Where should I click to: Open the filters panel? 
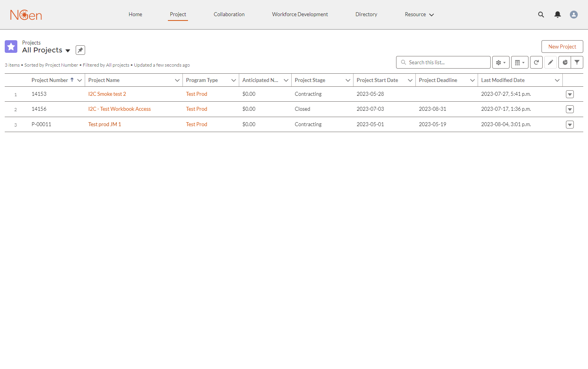[x=577, y=62]
